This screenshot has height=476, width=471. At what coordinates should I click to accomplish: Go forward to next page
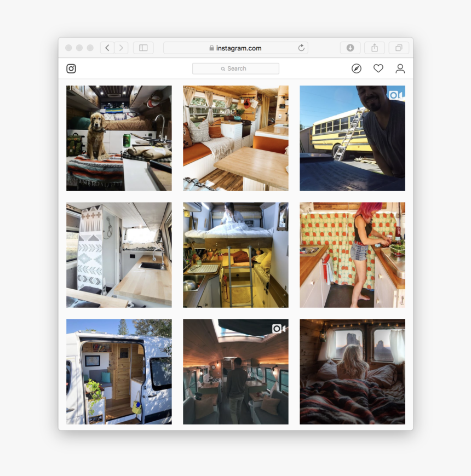122,48
